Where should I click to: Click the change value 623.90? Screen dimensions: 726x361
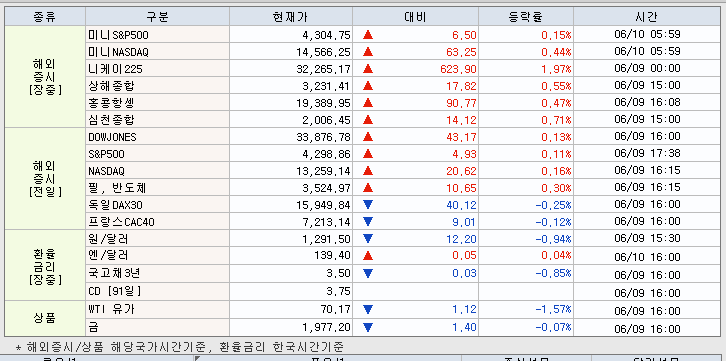coord(459,69)
